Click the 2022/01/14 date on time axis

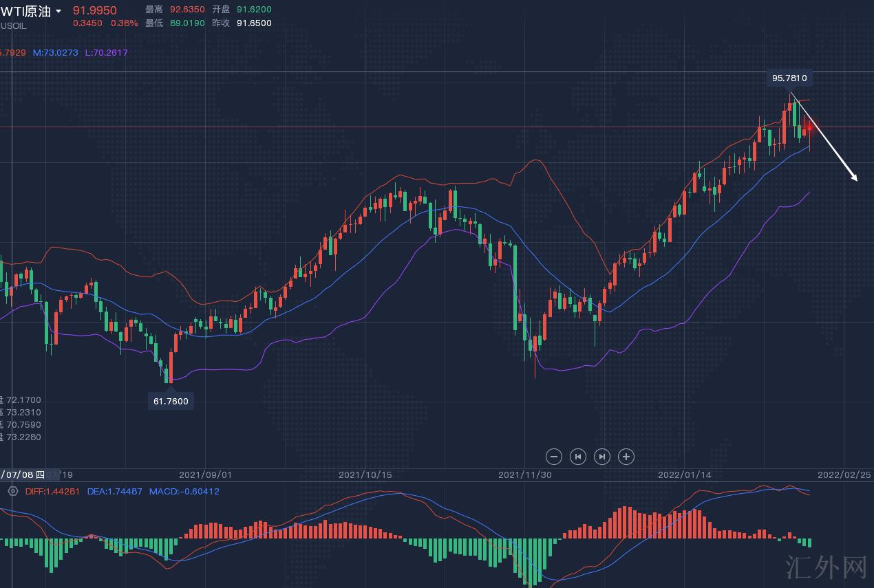(684, 475)
